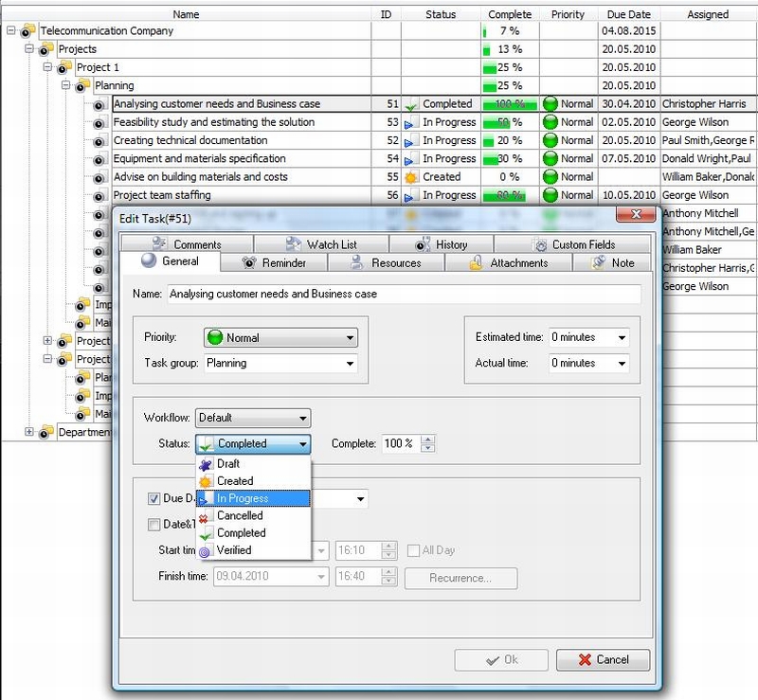Expand the Department tree node
The image size is (758, 700).
click(x=28, y=432)
